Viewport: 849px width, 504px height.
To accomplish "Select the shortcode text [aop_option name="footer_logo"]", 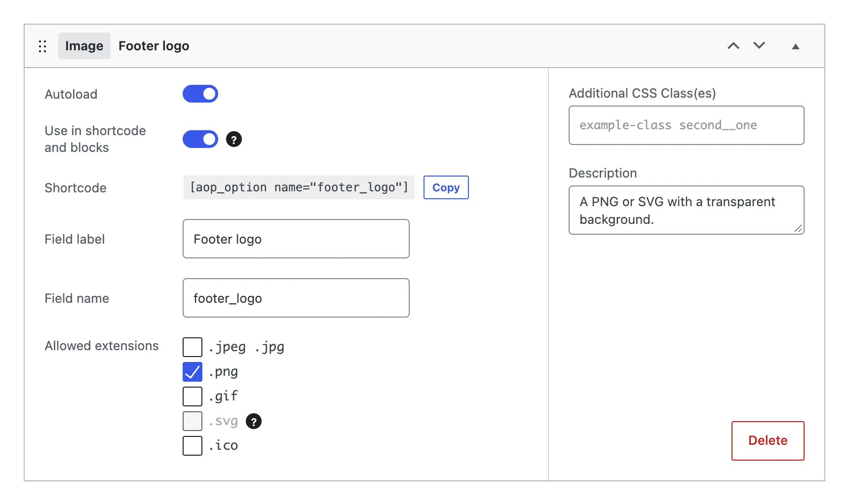I will 299,187.
